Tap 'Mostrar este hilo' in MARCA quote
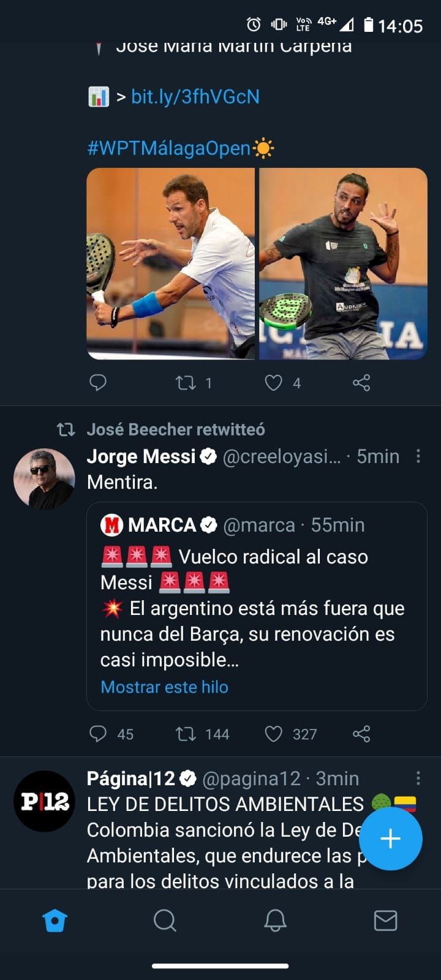Viewport: 441px width, 980px height. [164, 687]
